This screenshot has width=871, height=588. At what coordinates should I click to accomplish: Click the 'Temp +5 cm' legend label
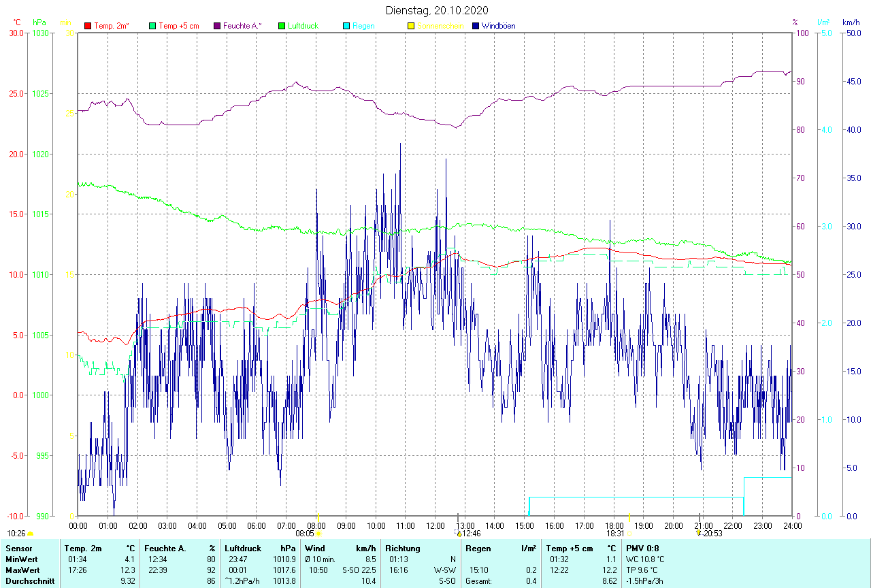[x=179, y=26]
